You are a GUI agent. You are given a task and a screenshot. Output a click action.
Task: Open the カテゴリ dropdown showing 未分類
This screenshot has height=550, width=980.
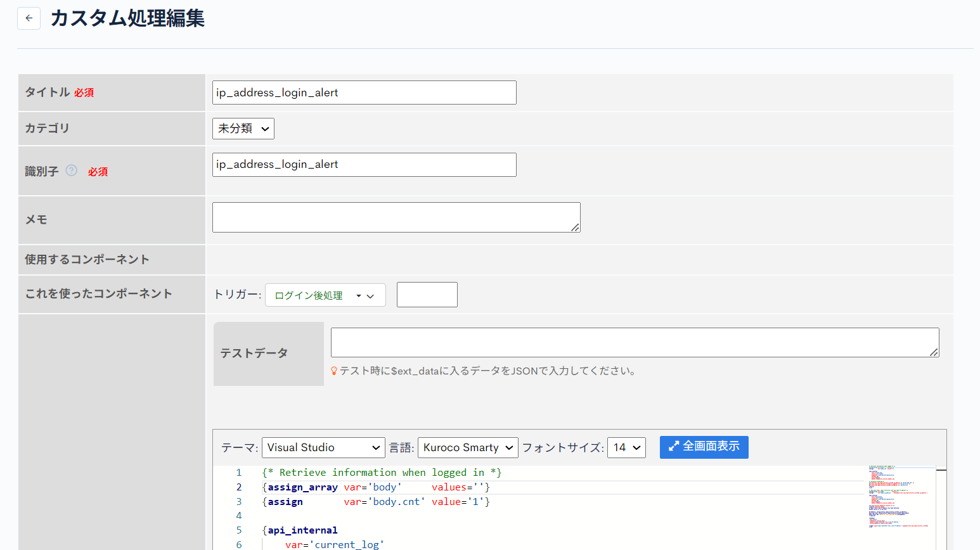coord(243,129)
